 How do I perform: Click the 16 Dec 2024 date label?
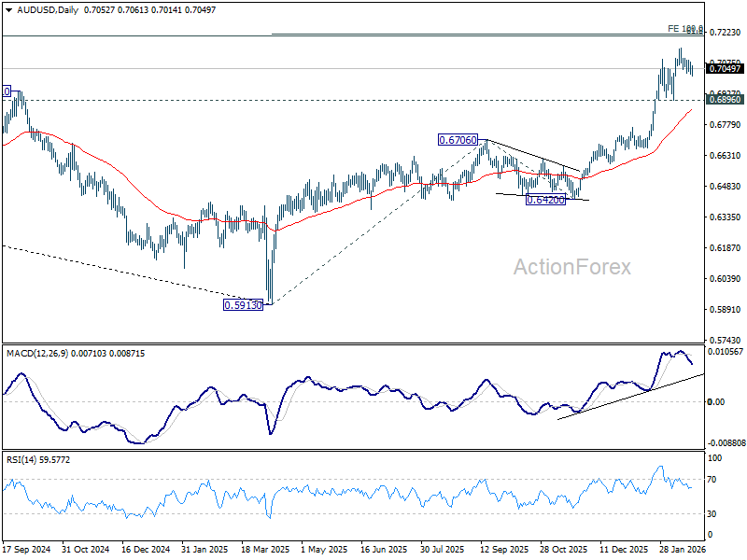146,549
